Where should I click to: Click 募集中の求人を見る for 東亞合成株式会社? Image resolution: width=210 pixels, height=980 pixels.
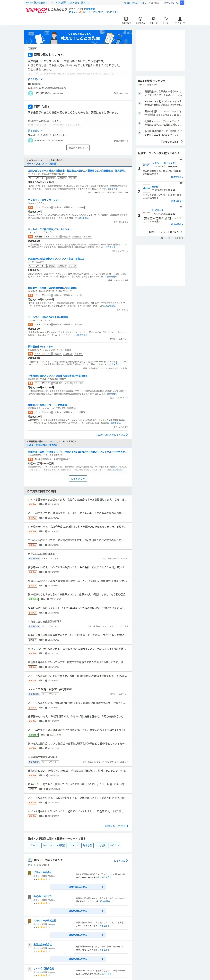click(x=78, y=959)
